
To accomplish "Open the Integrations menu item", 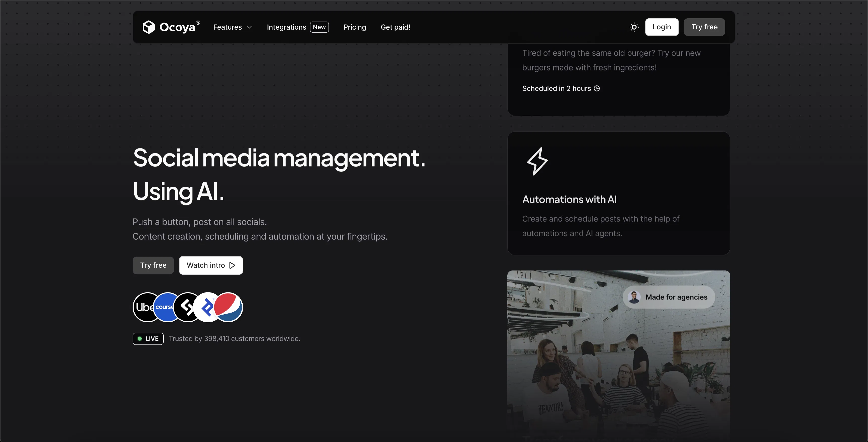I will (286, 27).
